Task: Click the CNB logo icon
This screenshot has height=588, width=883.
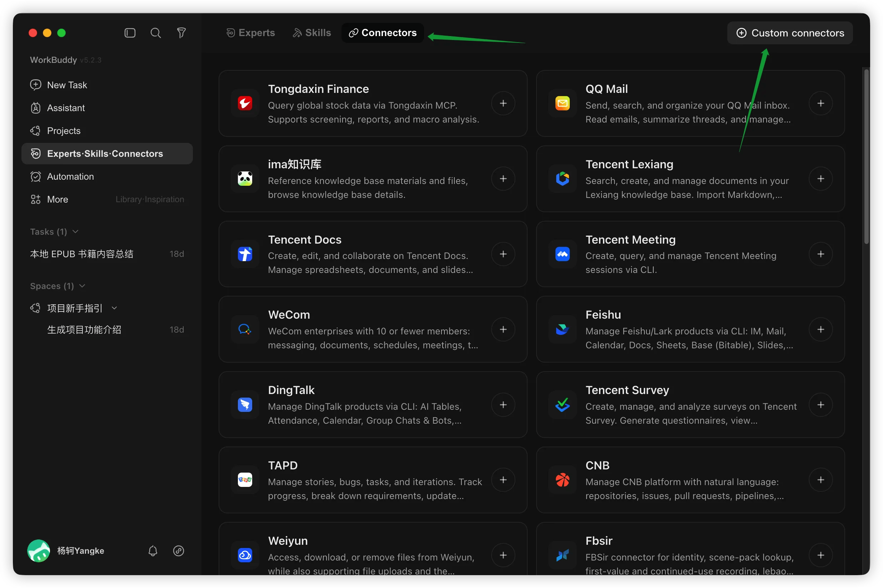Action: tap(563, 480)
